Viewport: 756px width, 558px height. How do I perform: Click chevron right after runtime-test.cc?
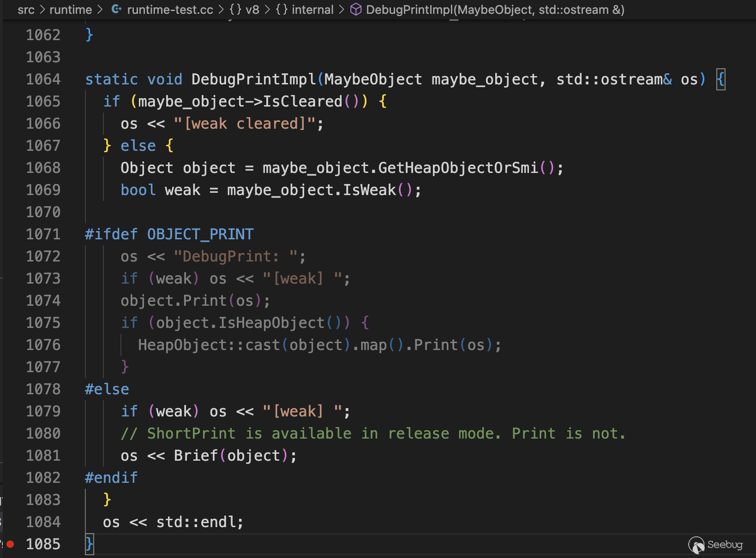[221, 10]
